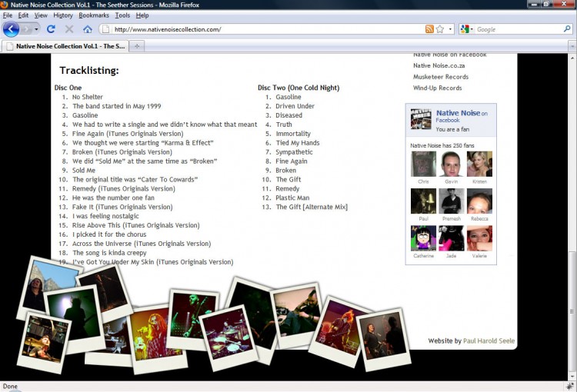This screenshot has height=392, width=577.
Task: Click polaroid photo of drummer at kit
Action: [228, 337]
